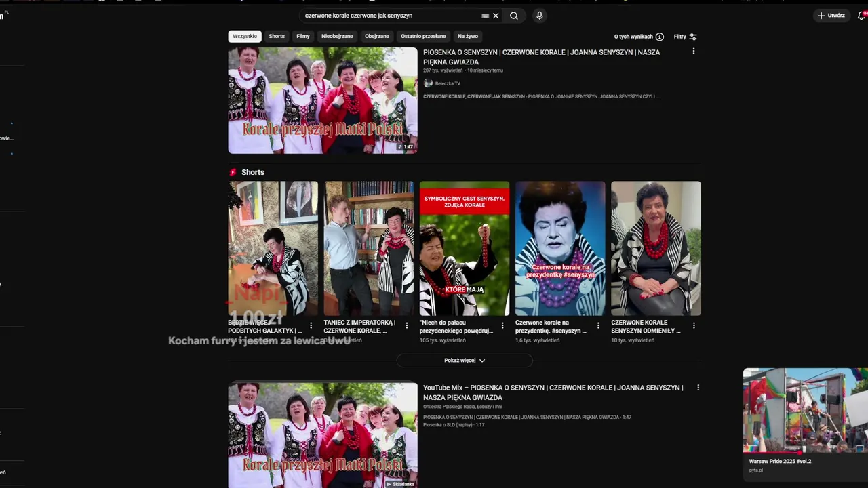
Task: Click the magnifier search button
Action: [x=514, y=16]
